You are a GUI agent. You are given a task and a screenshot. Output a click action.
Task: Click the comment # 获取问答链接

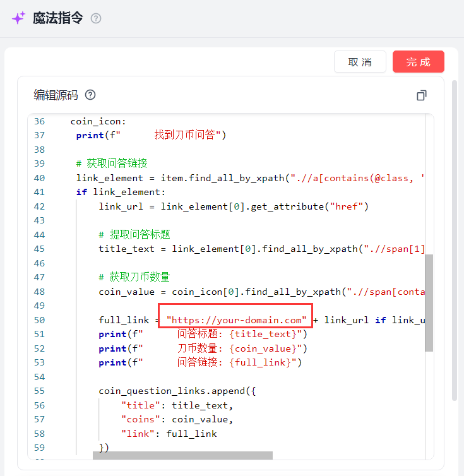click(x=112, y=164)
